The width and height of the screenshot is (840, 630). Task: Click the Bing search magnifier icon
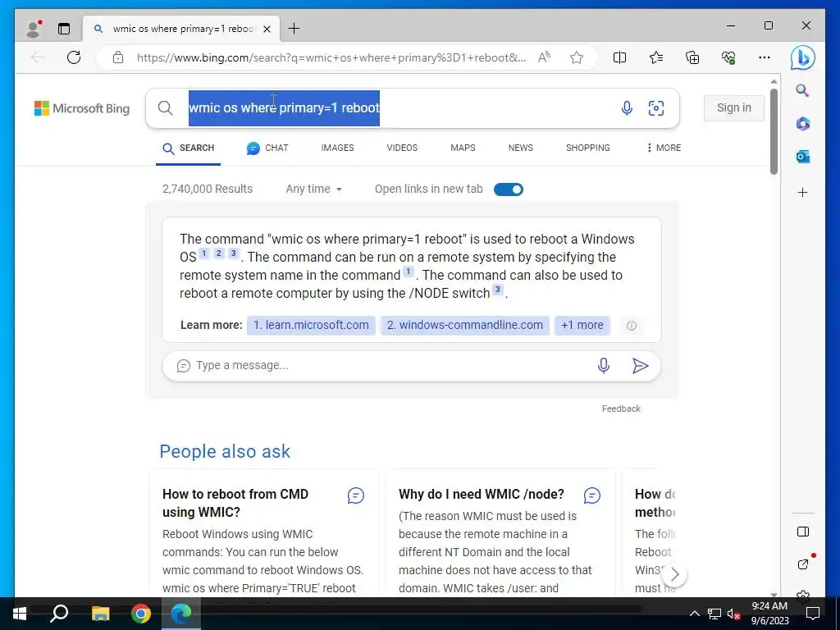tap(166, 108)
